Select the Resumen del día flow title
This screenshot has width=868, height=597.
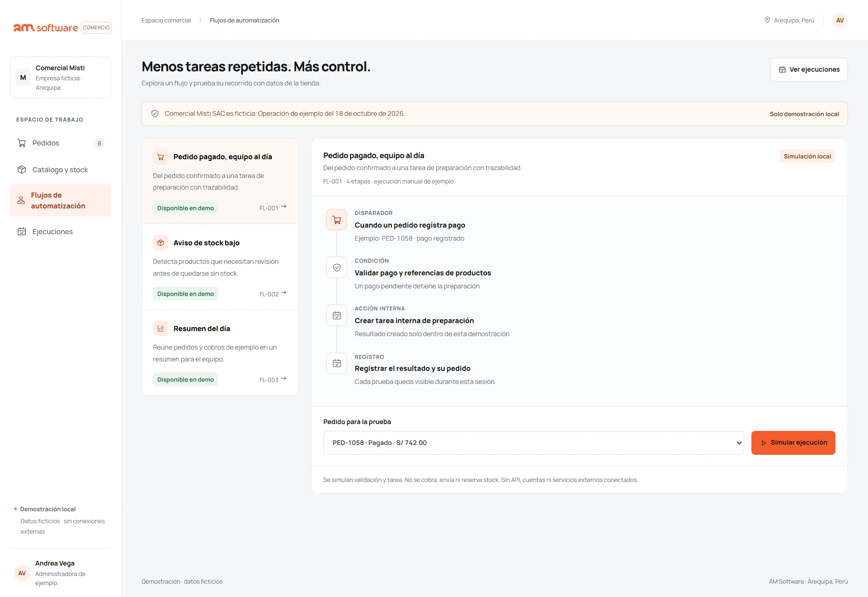coord(201,329)
